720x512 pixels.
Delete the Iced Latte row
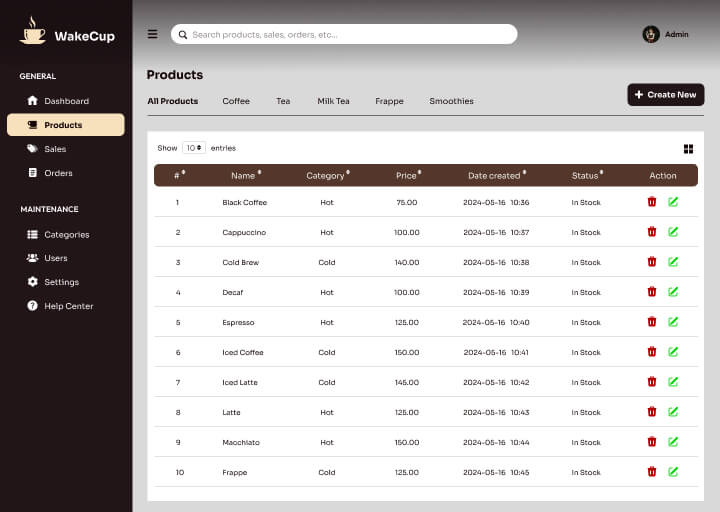652,382
